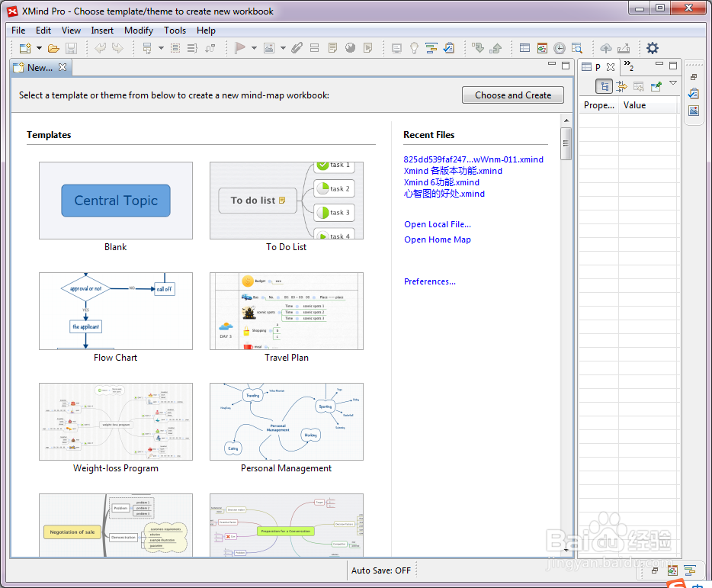Close the New... editor tab
This screenshot has height=588, width=712.
tap(63, 67)
